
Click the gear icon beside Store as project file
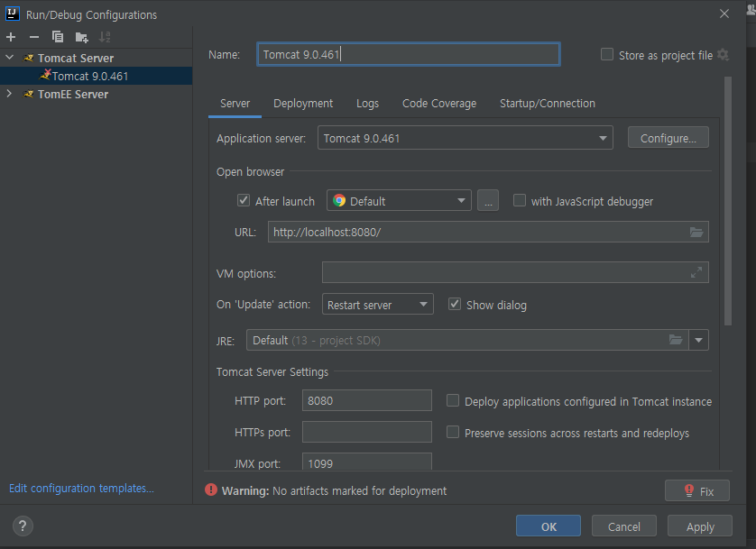723,55
